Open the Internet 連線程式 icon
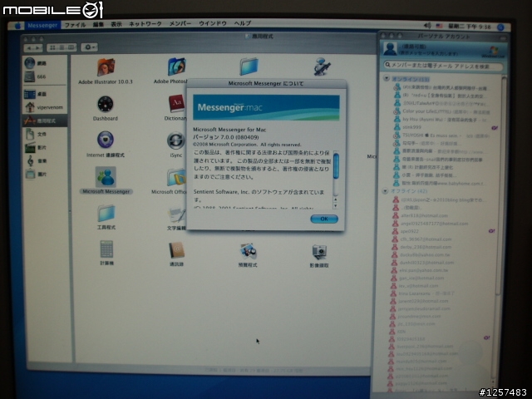 [x=106, y=140]
